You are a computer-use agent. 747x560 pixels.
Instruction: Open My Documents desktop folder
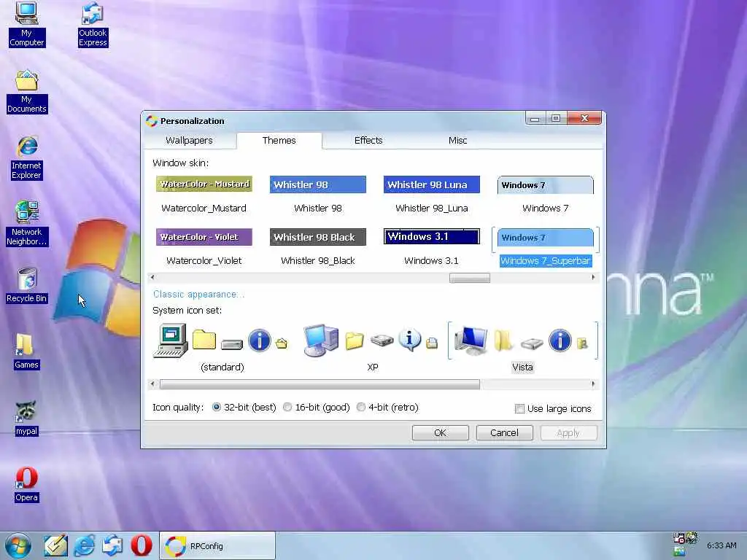(27, 91)
